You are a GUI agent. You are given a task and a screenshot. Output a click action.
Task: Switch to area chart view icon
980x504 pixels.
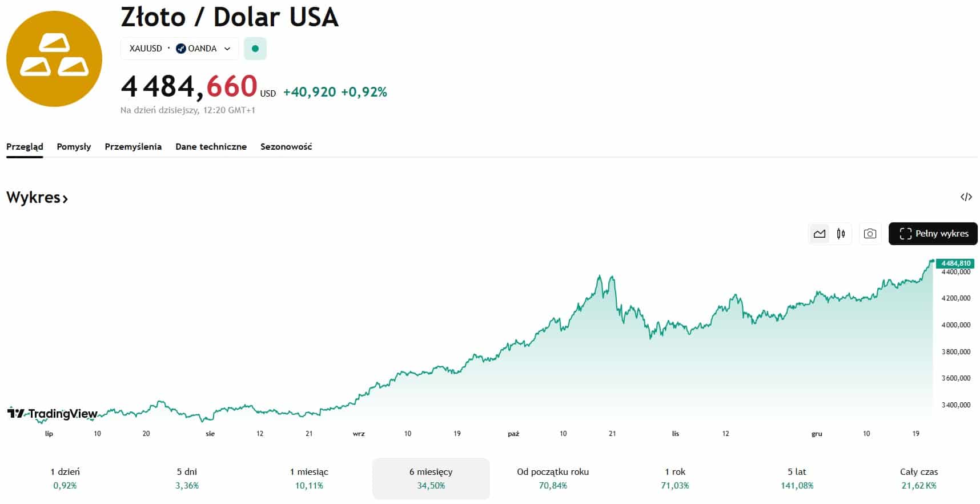pos(820,234)
